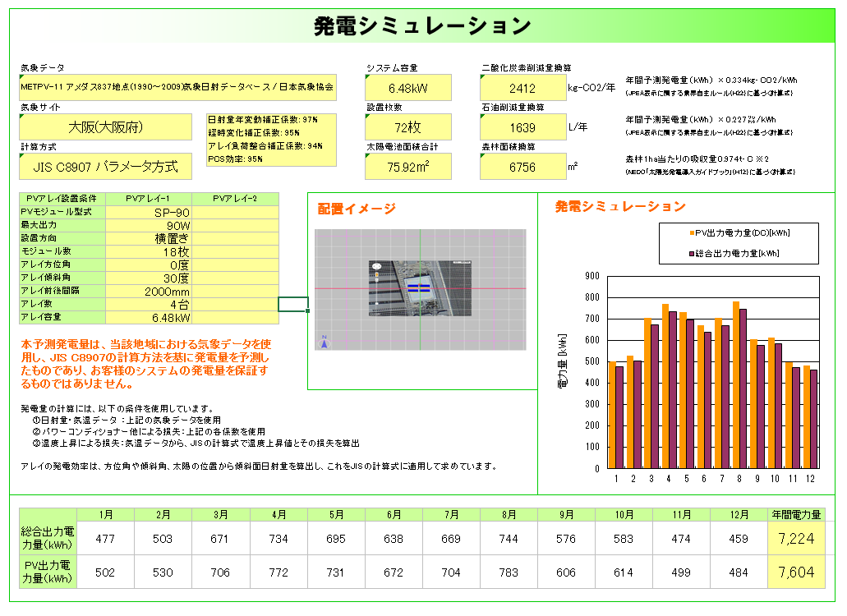Select the April total output cell 734
Viewport: 847px width, 616px height.
[278, 538]
